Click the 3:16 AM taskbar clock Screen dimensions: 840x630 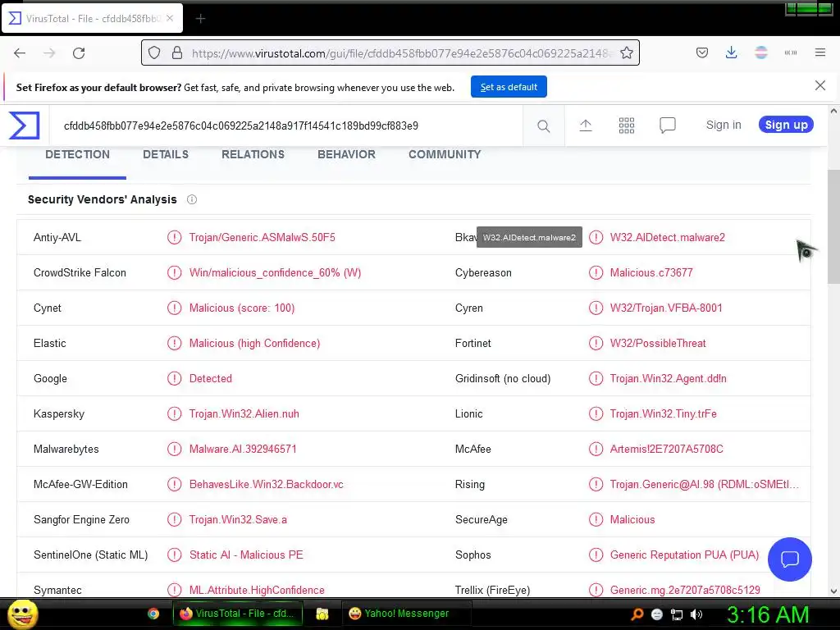[x=767, y=614]
